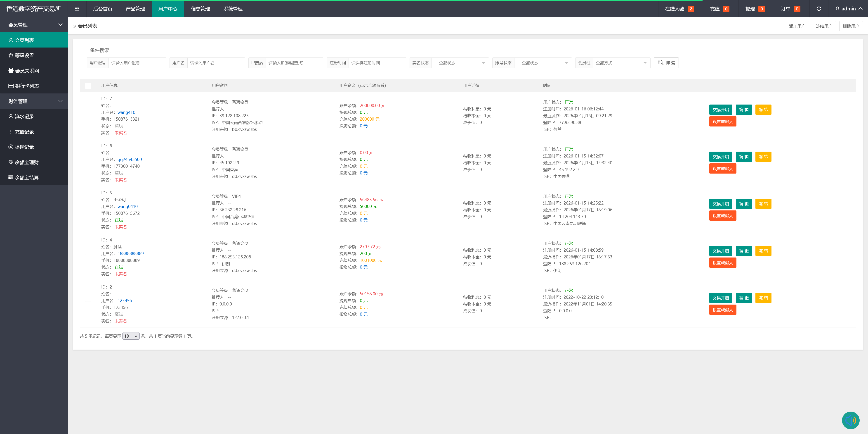Toggle the select-all header checkbox
Viewport: 868px width, 434px height.
pyautogui.click(x=88, y=86)
